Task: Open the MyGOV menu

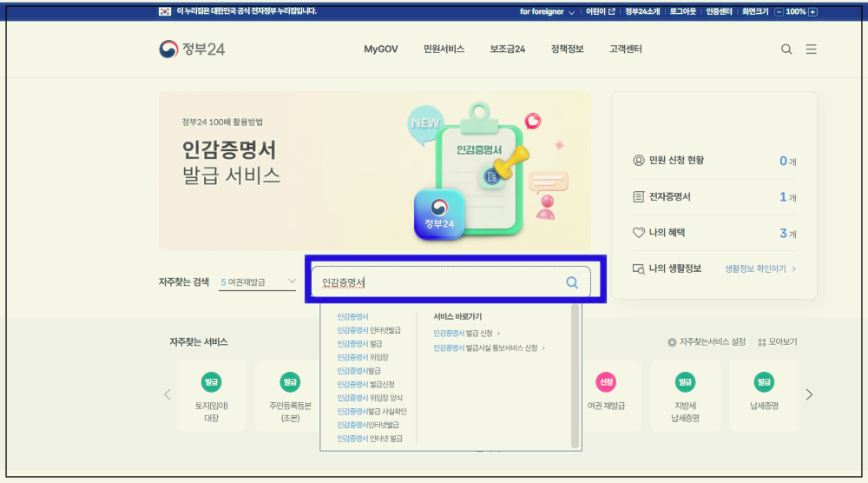Action: [x=381, y=50]
